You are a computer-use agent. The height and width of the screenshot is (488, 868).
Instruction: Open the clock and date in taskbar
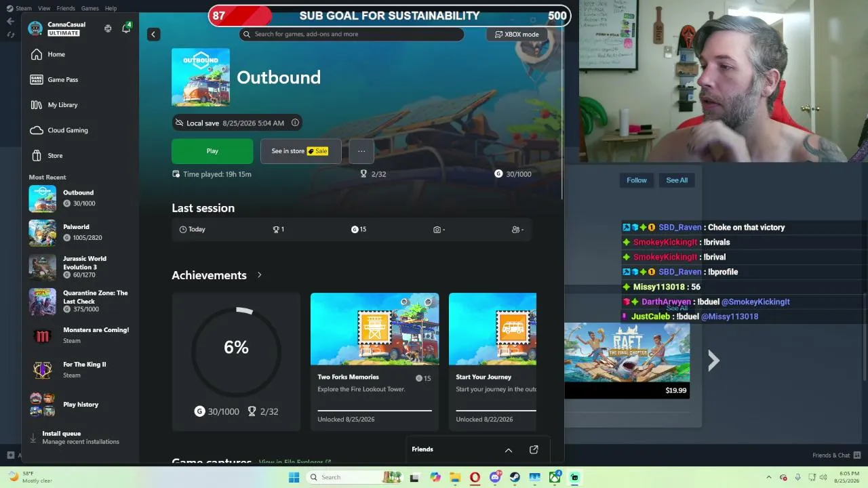(x=846, y=477)
